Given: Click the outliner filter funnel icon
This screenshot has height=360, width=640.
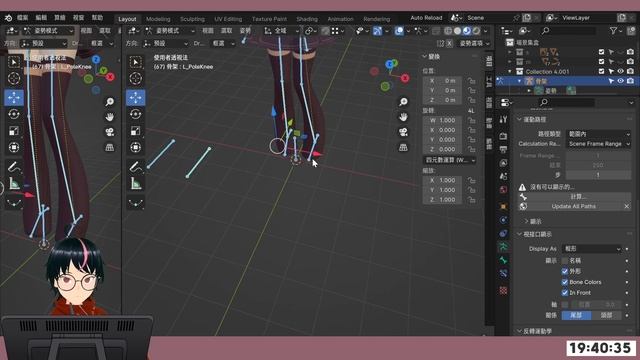Looking at the screenshot, I should (x=613, y=31).
